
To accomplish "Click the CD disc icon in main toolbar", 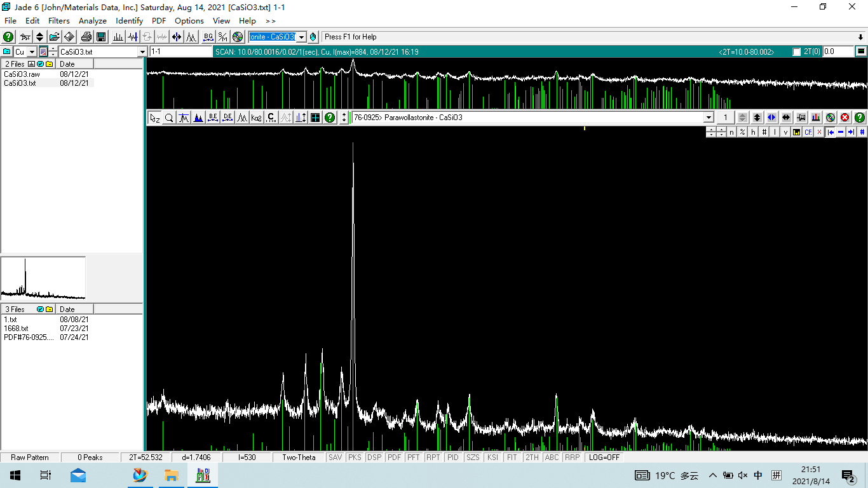I will [238, 37].
